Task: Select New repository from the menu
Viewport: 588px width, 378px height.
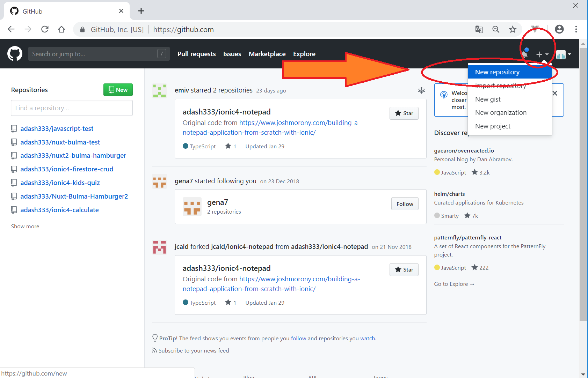Action: click(x=497, y=72)
